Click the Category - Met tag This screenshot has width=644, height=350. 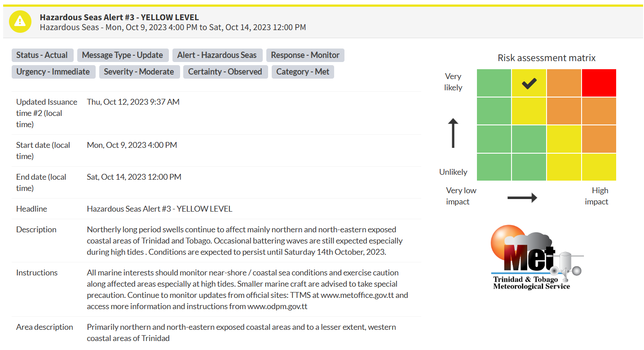pos(303,72)
